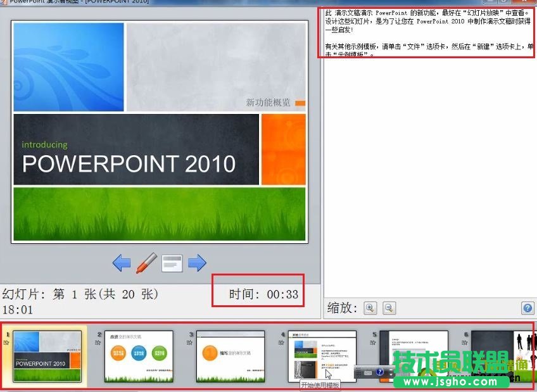
Task: Open the help question mark icon
Action: point(527,308)
